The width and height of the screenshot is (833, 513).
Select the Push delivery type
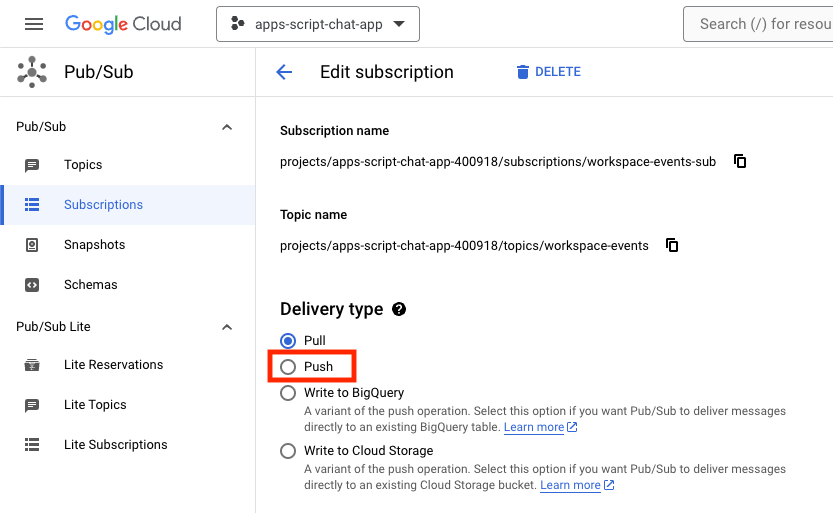(x=288, y=367)
